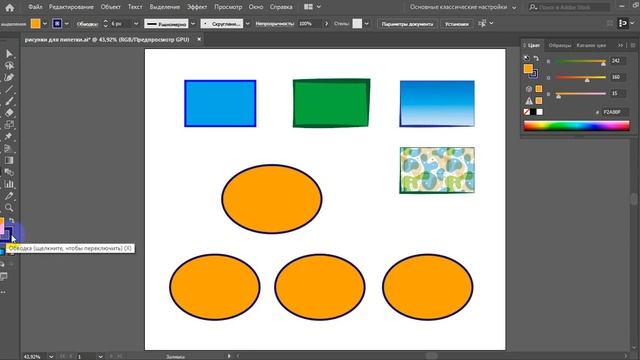Click the Adobe Stock search field
Screen dimensions: 640x360
573,7
